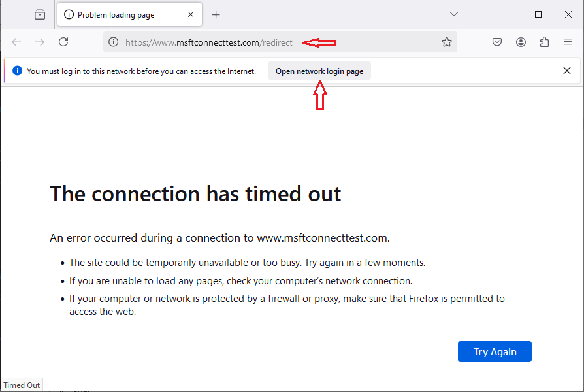Dismiss the network login notification
Viewport: 584px width, 392px height.
pyautogui.click(x=567, y=71)
